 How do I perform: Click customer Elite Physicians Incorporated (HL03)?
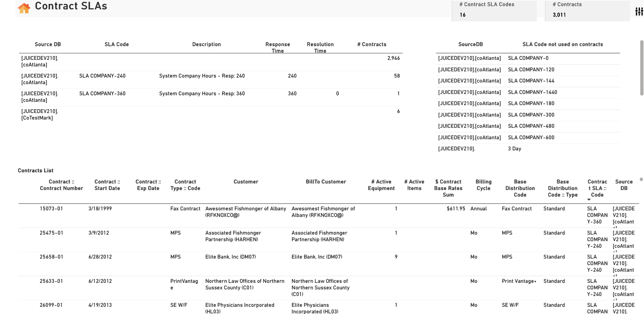[x=240, y=308]
